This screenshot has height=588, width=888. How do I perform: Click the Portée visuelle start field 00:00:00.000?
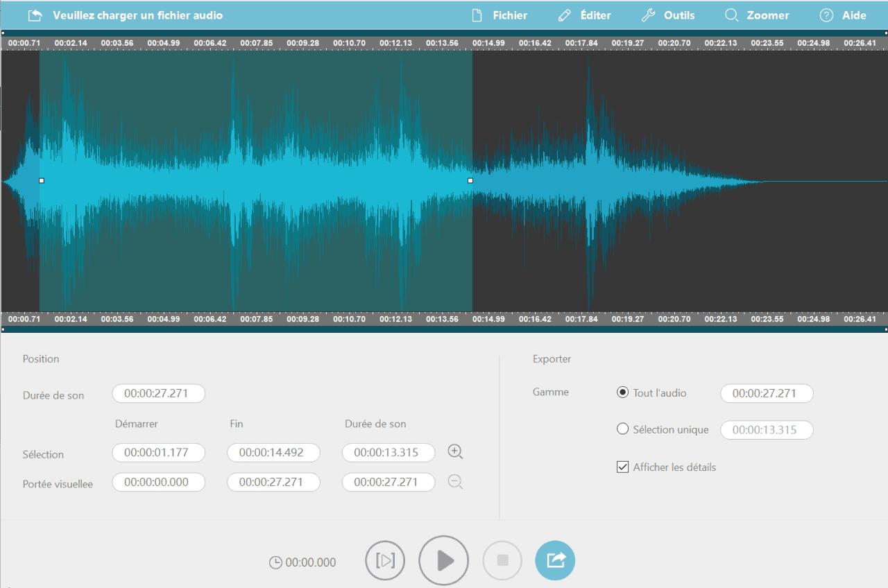click(159, 482)
